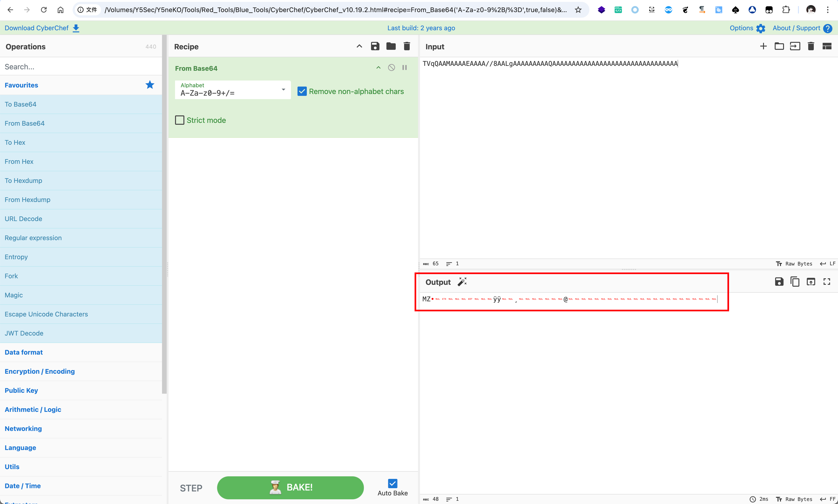This screenshot has width=838, height=504.
Task: Save the recipe with the disk icon
Action: pyautogui.click(x=375, y=46)
